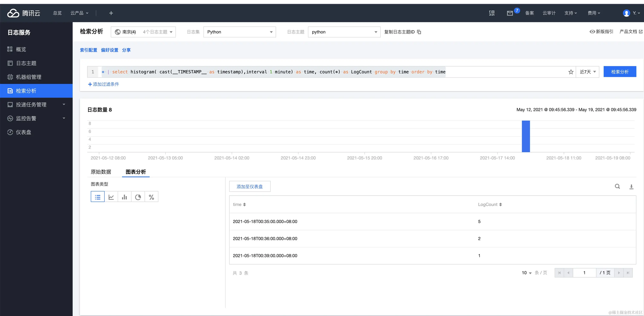Expand the 投递任务管理 sidebar menu
Image resolution: width=644 pixels, height=316 pixels.
click(x=36, y=105)
